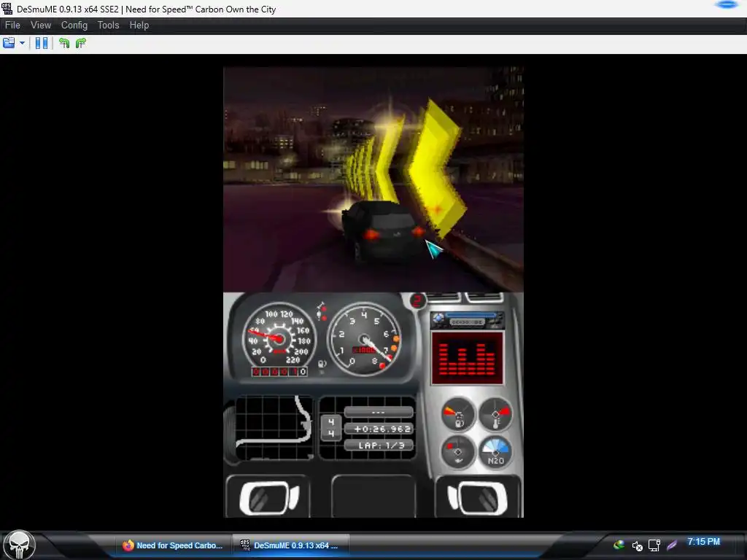Tap the temperature gauge beside the fuel gauge
Image resolution: width=747 pixels, height=560 pixels.
pyautogui.click(x=496, y=414)
